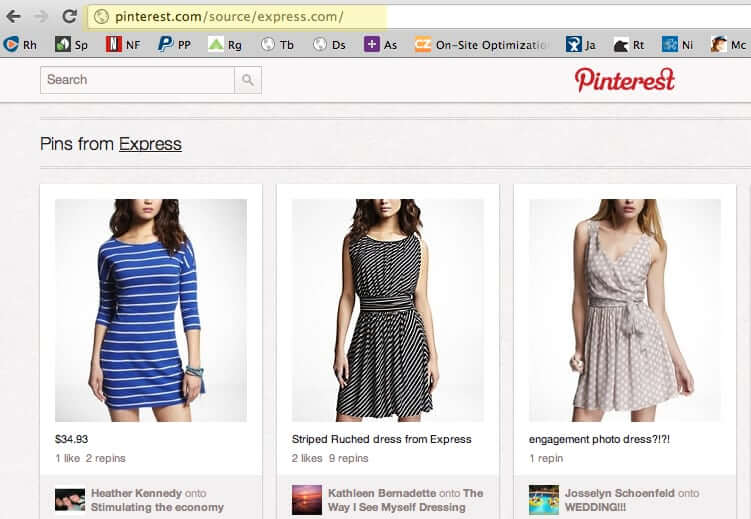
Task: Reload the page with the refresh icon
Action: pos(69,16)
